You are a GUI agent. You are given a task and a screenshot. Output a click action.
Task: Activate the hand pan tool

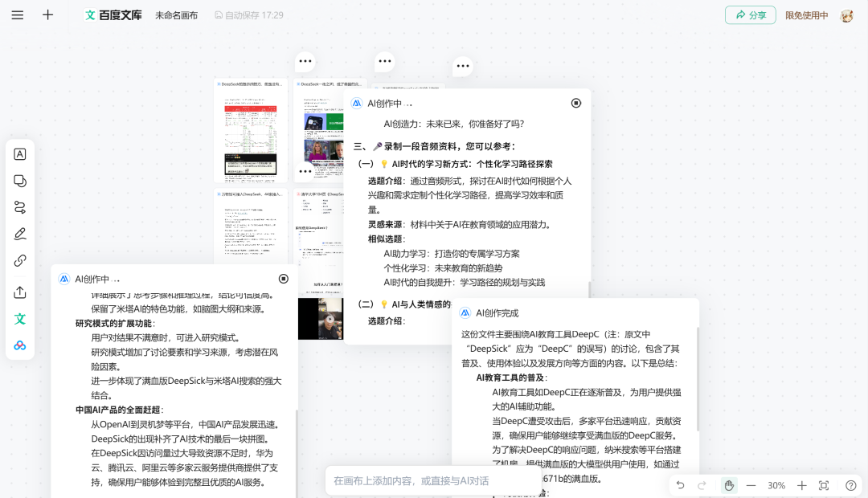pos(729,485)
